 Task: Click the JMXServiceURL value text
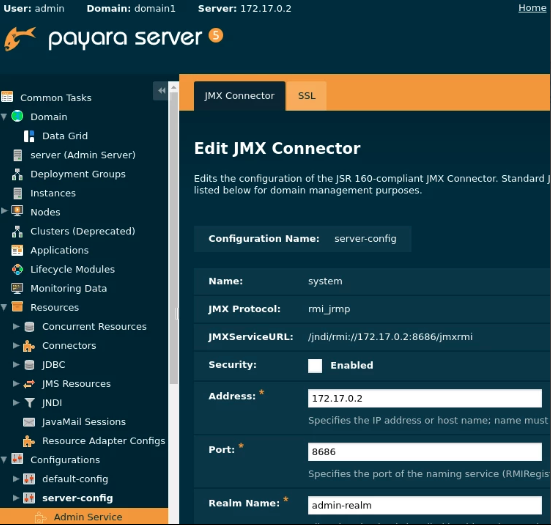[x=390, y=337]
